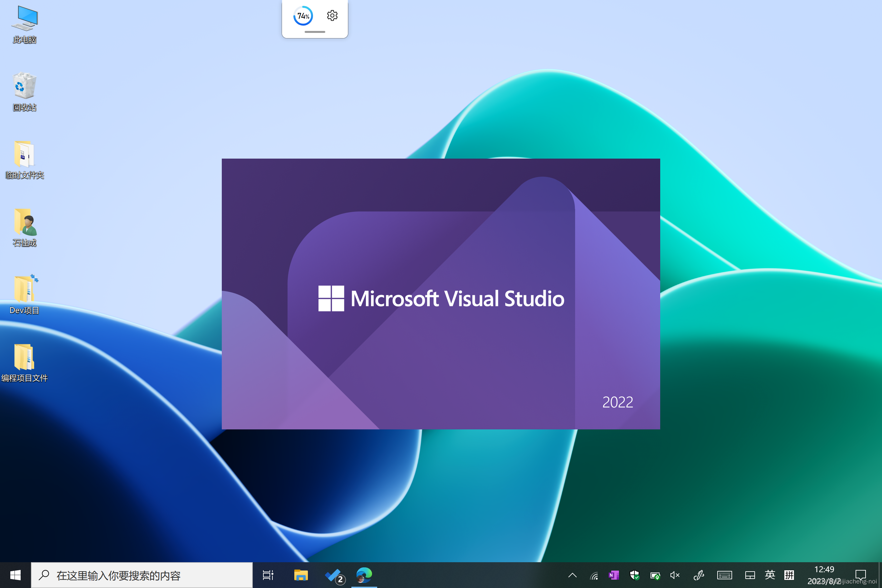The height and width of the screenshot is (588, 882).
Task: Click the 74% memory usage widget circle
Action: coord(303,16)
